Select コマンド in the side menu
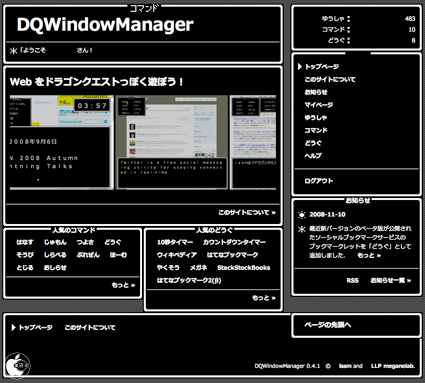Image resolution: width=425 pixels, height=383 pixels. pyautogui.click(x=316, y=130)
